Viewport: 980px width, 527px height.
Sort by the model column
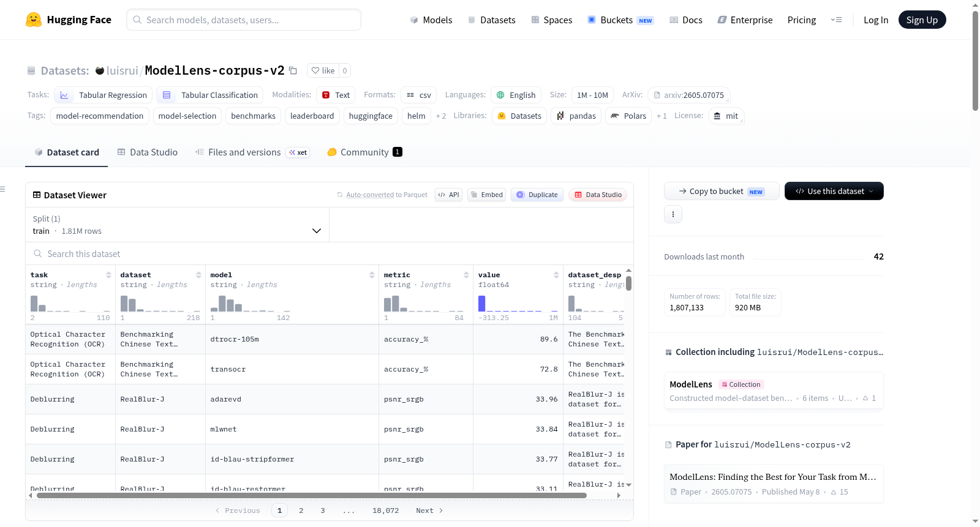tap(372, 275)
